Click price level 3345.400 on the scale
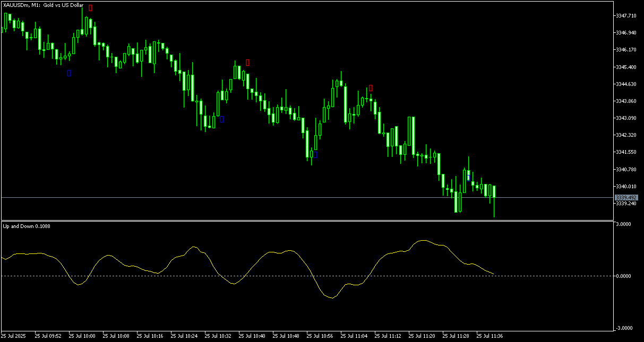 (x=625, y=67)
